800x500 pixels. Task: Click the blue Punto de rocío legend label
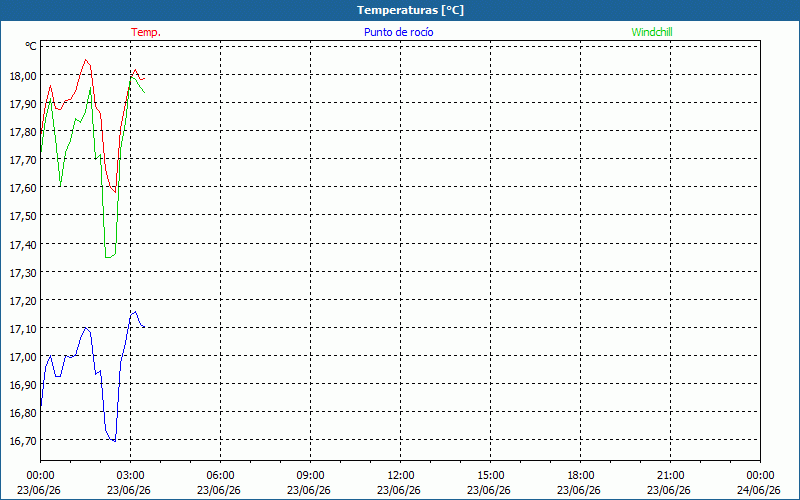coord(398,32)
